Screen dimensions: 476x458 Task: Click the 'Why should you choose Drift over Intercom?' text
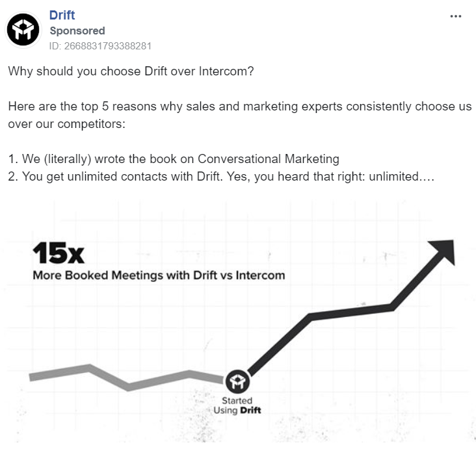(131, 71)
